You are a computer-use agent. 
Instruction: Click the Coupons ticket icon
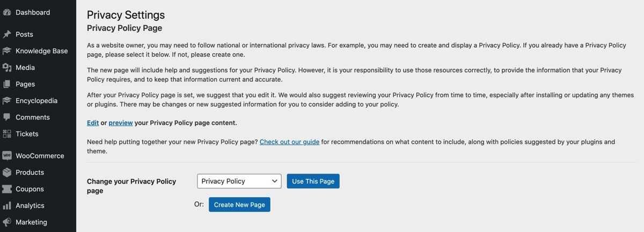[x=7, y=189]
